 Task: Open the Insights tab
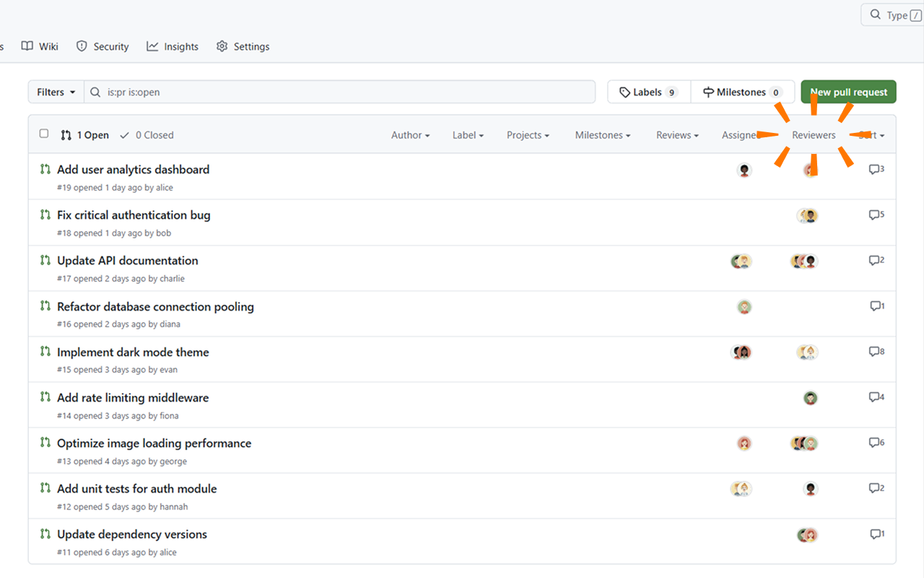click(173, 46)
